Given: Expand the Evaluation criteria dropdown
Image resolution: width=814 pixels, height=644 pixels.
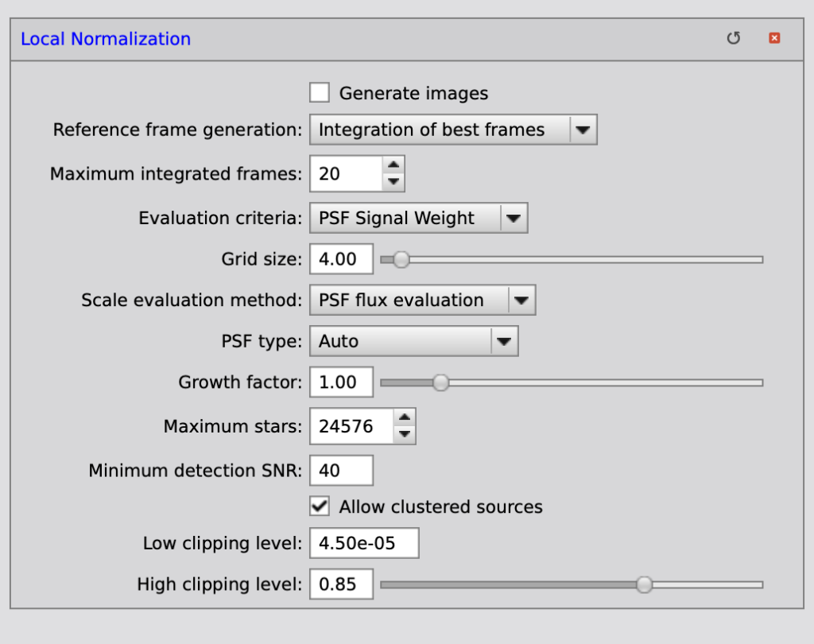Looking at the screenshot, I should click(418, 218).
